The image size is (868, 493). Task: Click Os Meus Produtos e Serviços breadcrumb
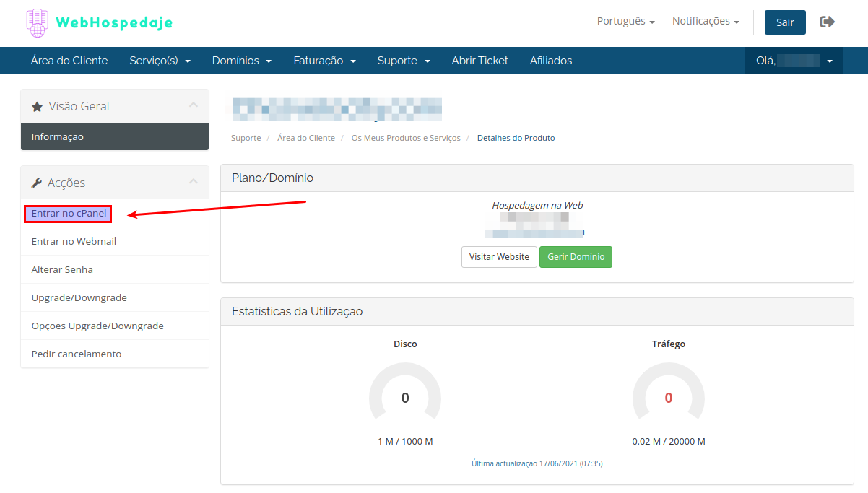coord(406,138)
